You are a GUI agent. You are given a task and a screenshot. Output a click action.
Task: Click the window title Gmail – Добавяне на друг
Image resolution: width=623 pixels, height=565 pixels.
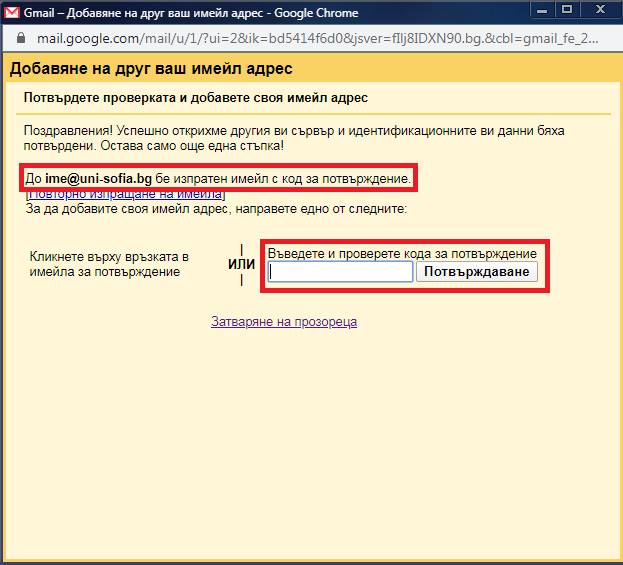[x=191, y=13]
